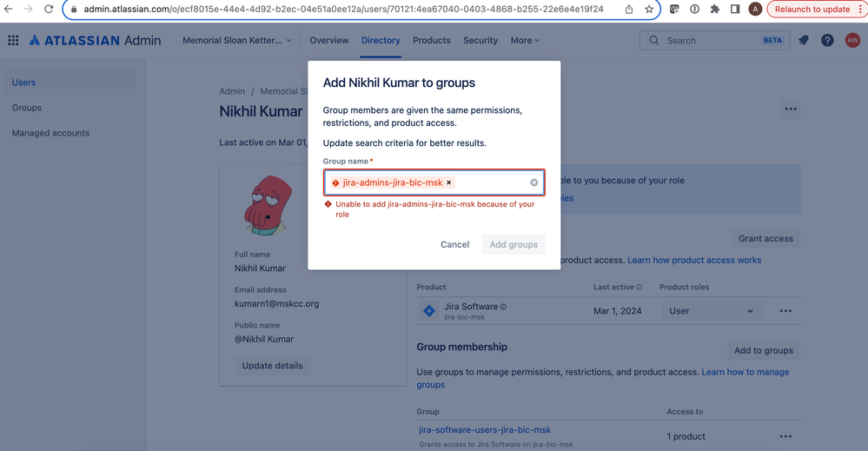Click Admin breadcrumb link
The image size is (868, 451).
click(x=232, y=91)
